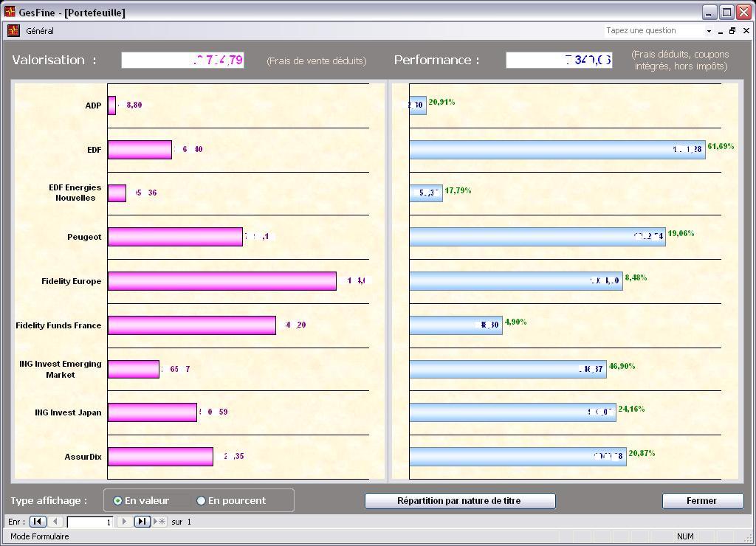The height and width of the screenshot is (546, 756).
Task: Click the 'AssurDix' row label
Action: [83, 457]
